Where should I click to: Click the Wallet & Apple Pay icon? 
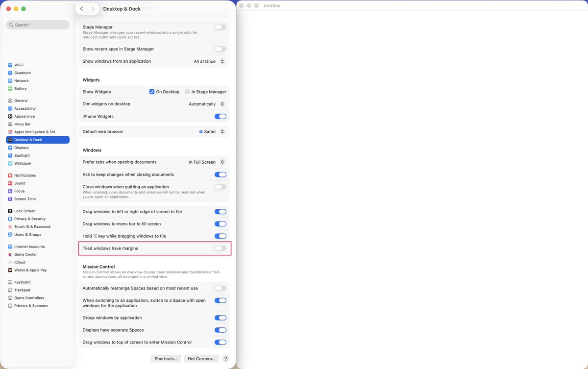point(10,270)
